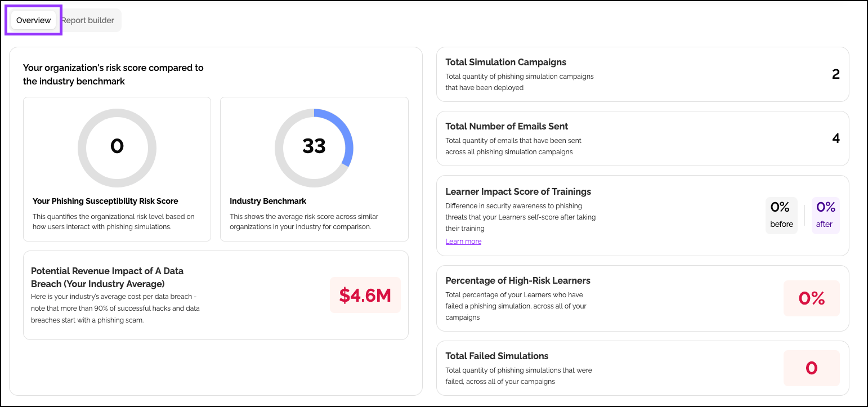Switch to the Overview tab

[34, 20]
